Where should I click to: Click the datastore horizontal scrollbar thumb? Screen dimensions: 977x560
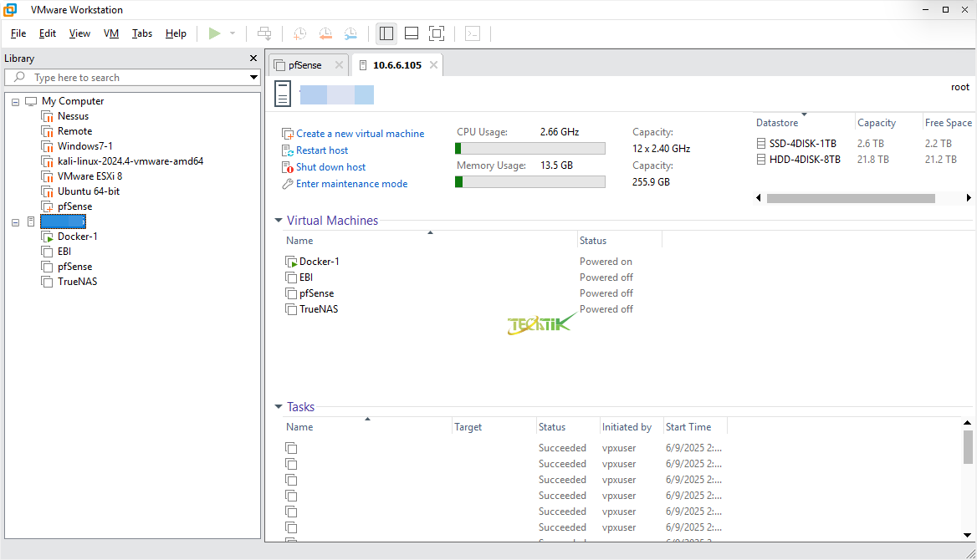coord(851,198)
